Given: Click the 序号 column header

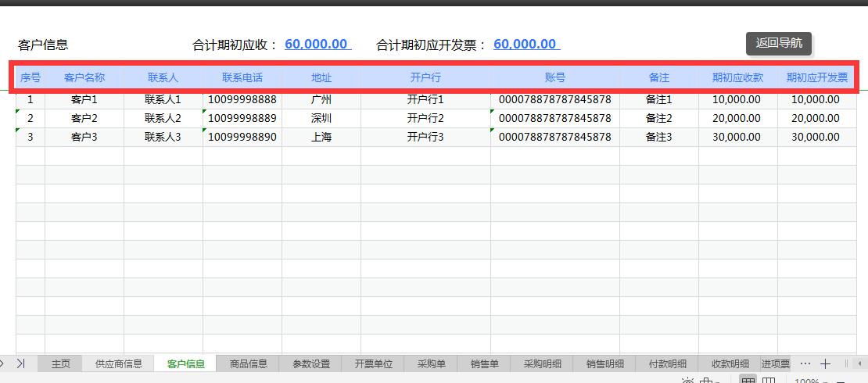Looking at the screenshot, I should pyautogui.click(x=30, y=77).
